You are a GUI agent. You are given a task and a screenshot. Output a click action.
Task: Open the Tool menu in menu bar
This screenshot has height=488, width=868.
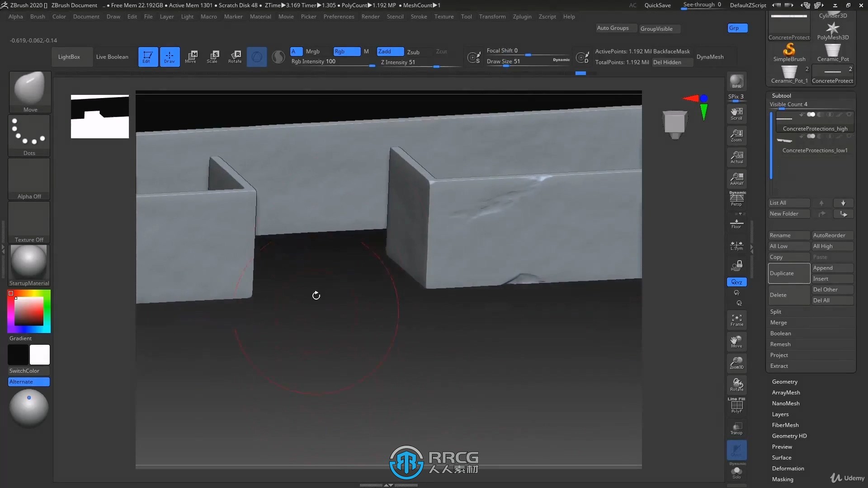(x=466, y=16)
